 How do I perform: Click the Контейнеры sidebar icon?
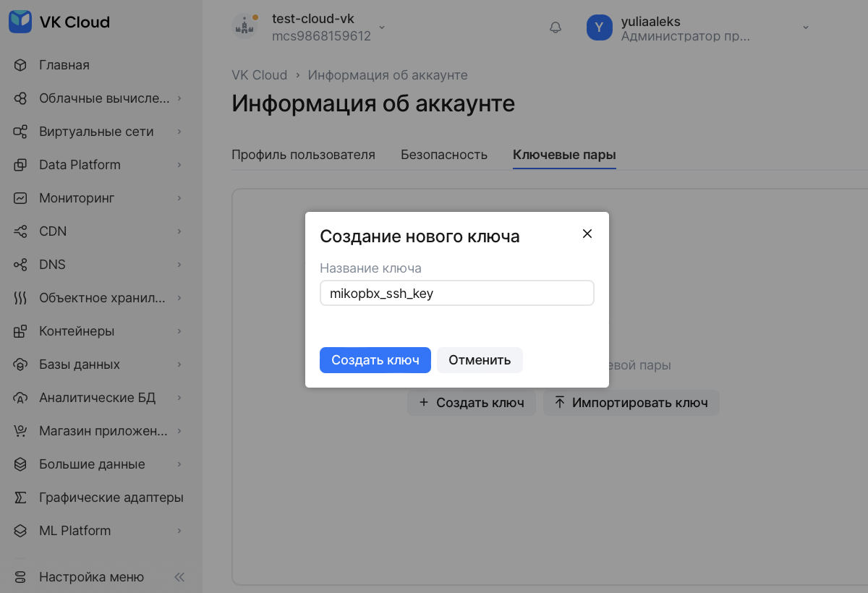20,331
